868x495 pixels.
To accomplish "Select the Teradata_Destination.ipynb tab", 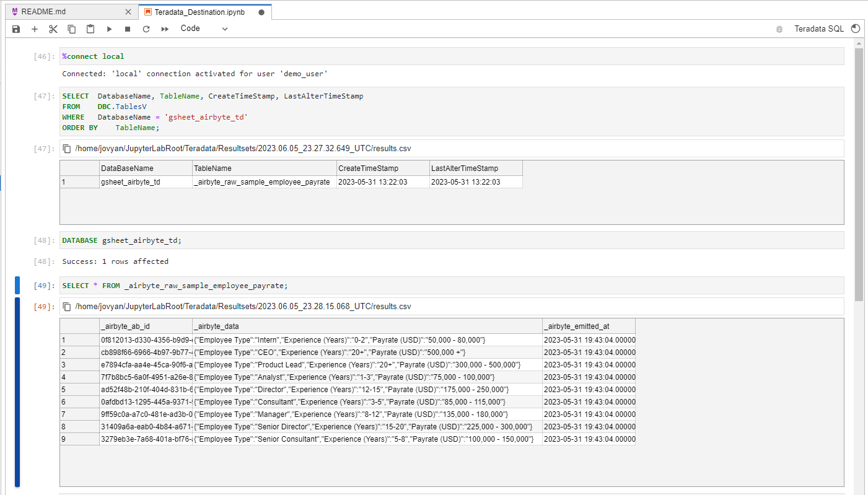I will click(x=198, y=11).
